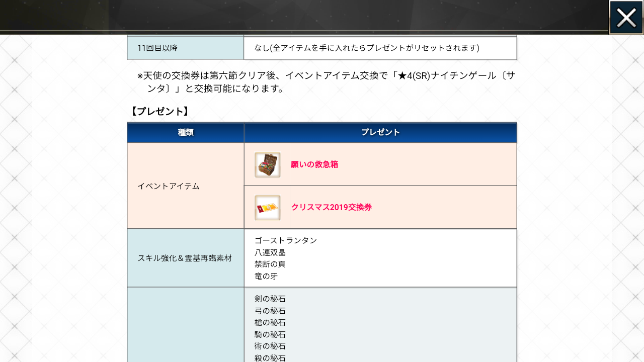This screenshot has width=644, height=362.
Task: Click 剣の秘石 in the gem list
Action: (x=270, y=299)
